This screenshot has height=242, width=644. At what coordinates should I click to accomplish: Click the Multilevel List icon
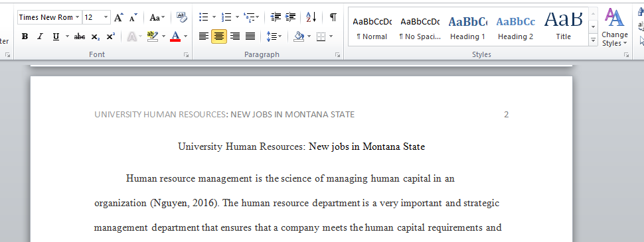click(x=251, y=17)
